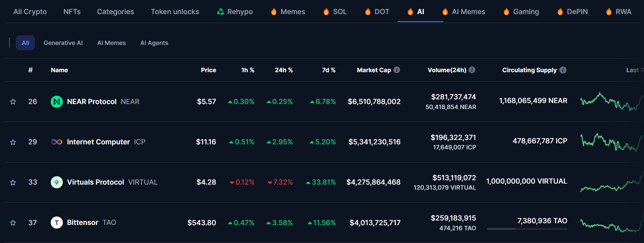Screen dimensions: 644x243
Task: Click the flame icon beside Gaming
Action: click(506, 12)
